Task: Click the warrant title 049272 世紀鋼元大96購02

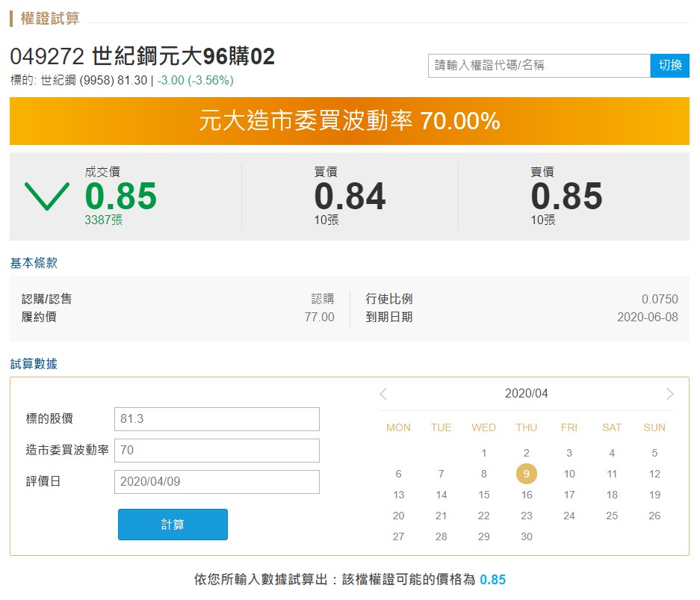Action: (143, 57)
